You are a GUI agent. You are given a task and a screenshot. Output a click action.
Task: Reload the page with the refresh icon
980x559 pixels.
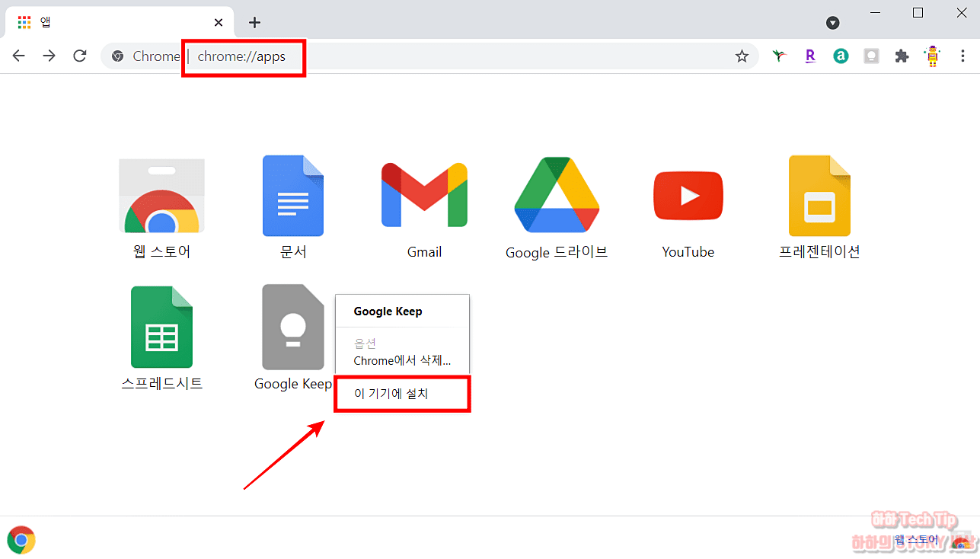coord(79,56)
